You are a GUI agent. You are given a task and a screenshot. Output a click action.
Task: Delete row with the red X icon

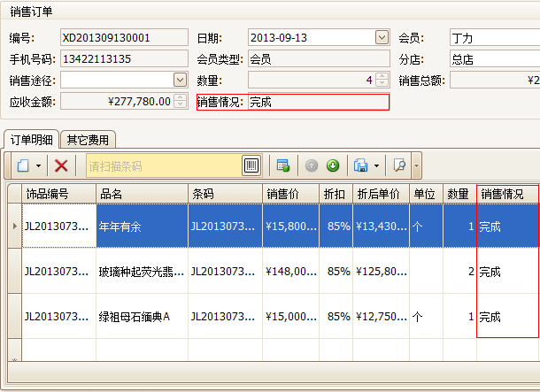click(x=61, y=165)
